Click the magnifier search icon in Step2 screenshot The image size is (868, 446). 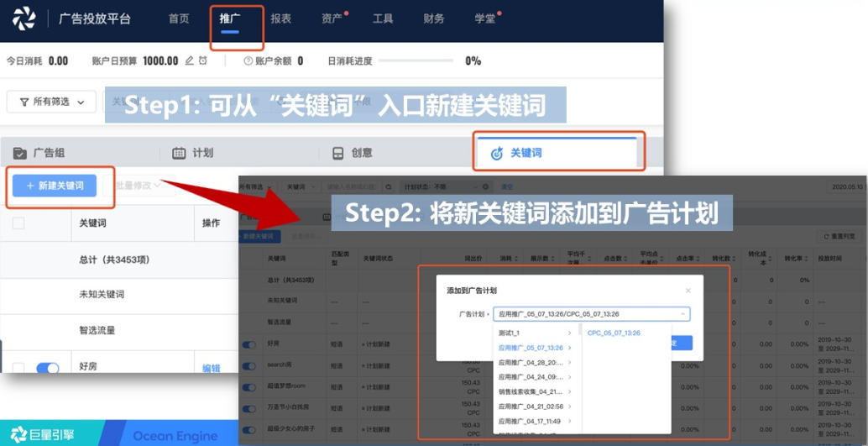coord(389,186)
